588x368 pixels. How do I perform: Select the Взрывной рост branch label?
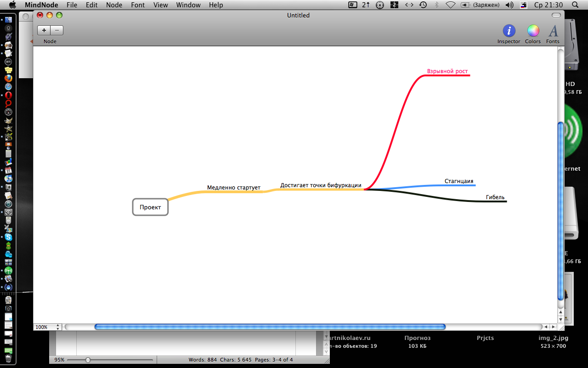(447, 71)
